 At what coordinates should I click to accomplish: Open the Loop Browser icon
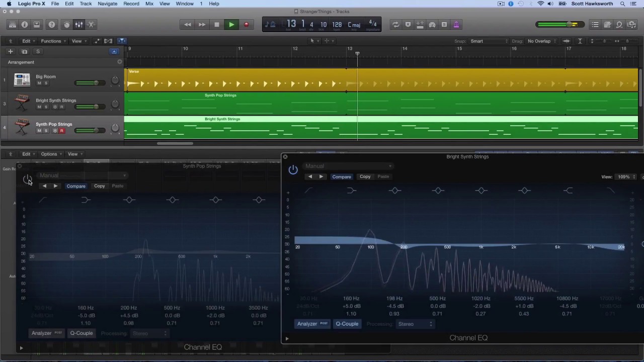pyautogui.click(x=619, y=25)
